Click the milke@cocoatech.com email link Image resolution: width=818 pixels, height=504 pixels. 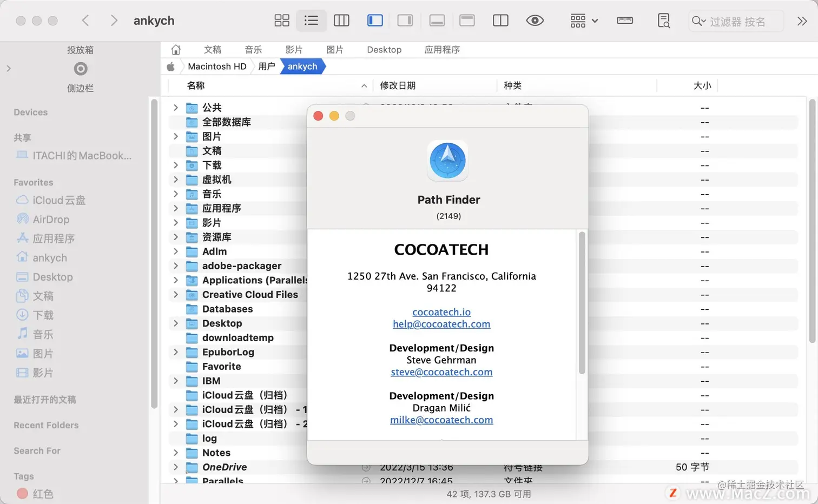point(441,420)
